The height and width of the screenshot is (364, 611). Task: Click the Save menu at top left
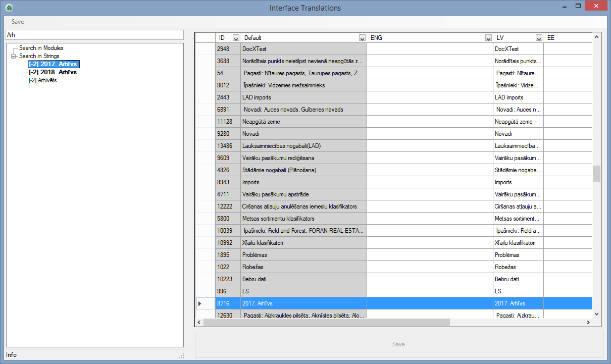pos(18,22)
